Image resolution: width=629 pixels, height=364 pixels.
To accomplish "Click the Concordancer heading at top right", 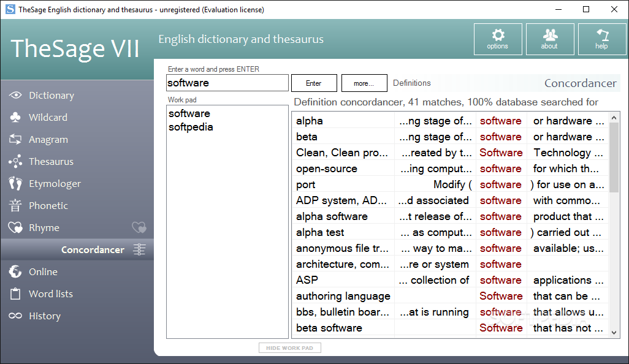I will (x=581, y=83).
